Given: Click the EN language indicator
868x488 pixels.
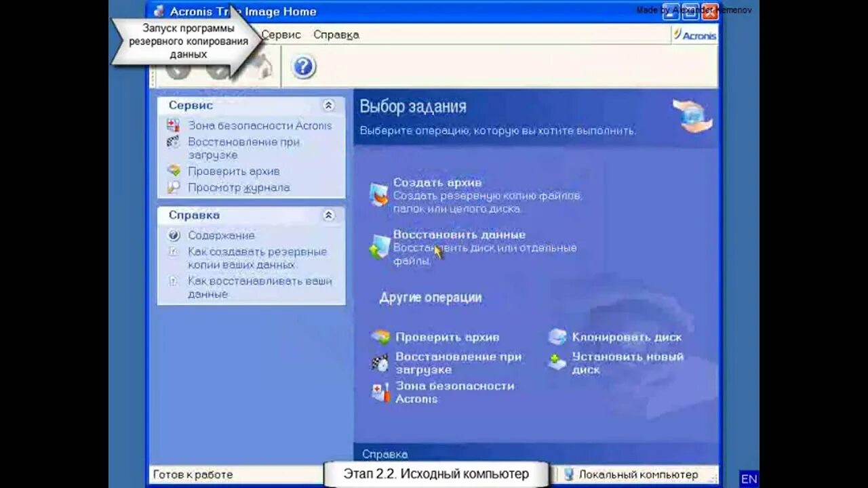Looking at the screenshot, I should pyautogui.click(x=749, y=479).
